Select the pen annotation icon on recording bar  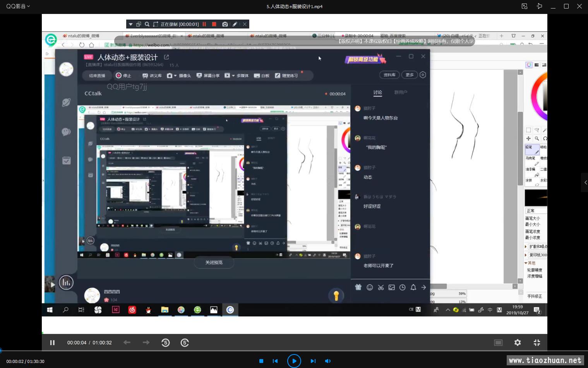(x=235, y=24)
